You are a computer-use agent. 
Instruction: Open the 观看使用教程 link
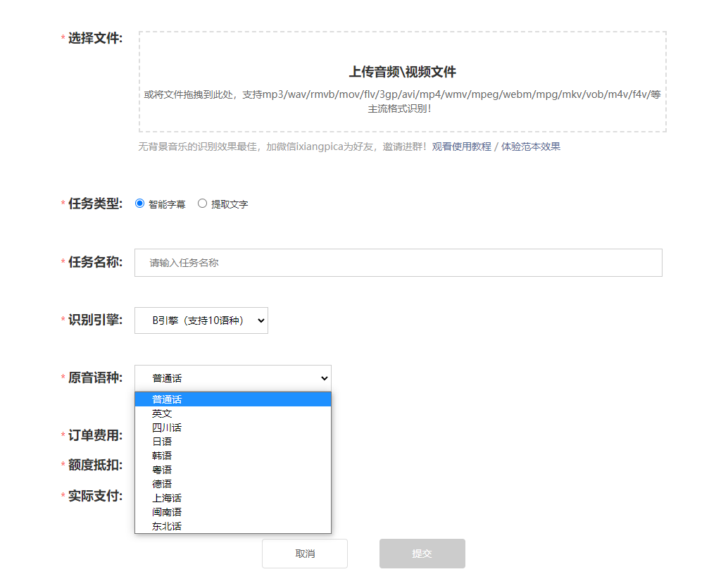[461, 146]
